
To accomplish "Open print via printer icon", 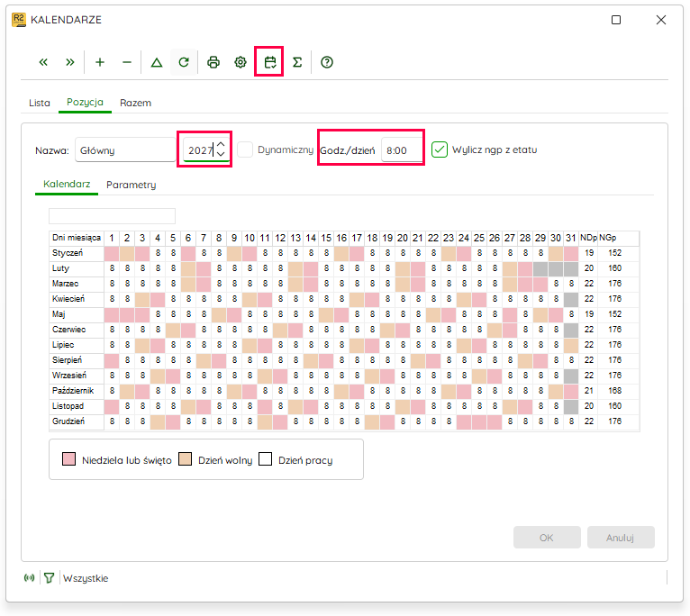I will [x=213, y=62].
